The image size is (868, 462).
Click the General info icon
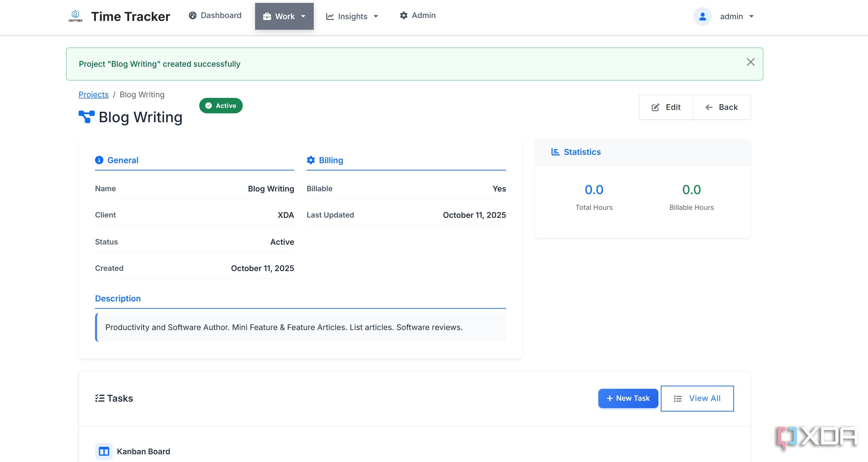(99, 160)
